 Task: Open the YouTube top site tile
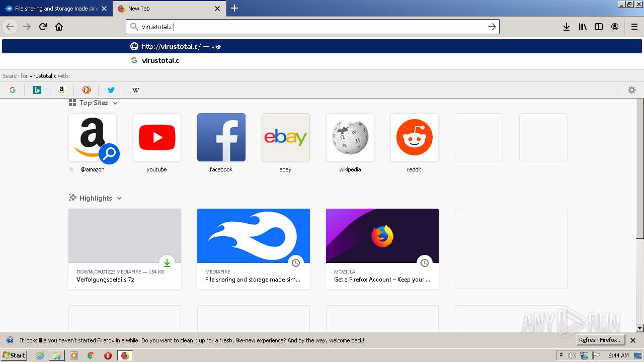pyautogui.click(x=157, y=137)
